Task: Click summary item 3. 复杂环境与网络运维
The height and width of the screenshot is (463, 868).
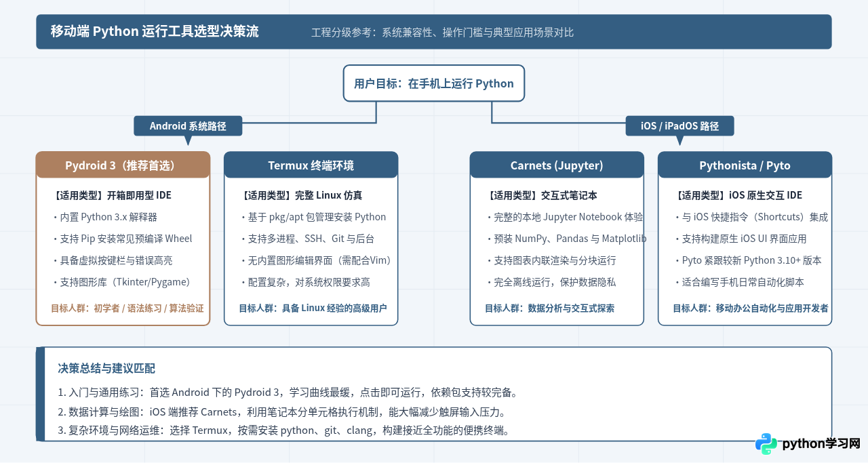Action: pos(284,430)
